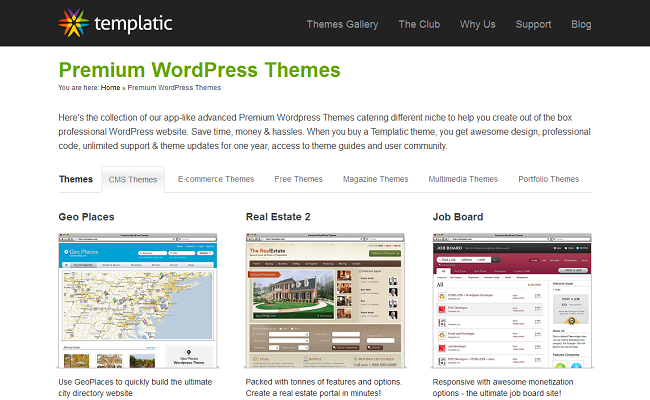This screenshot has width=650, height=400.
Task: Click the Premium WordPress Themes heading
Action: coord(199,70)
